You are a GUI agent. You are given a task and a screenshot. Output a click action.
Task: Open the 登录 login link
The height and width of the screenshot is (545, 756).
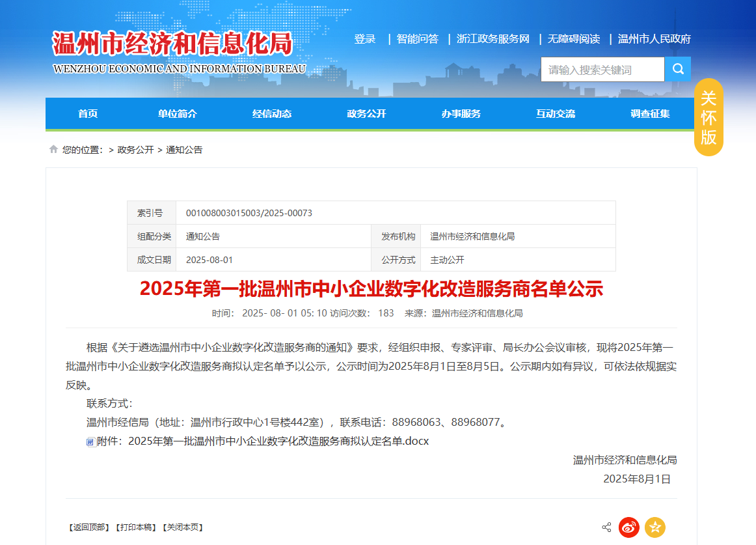coord(364,38)
